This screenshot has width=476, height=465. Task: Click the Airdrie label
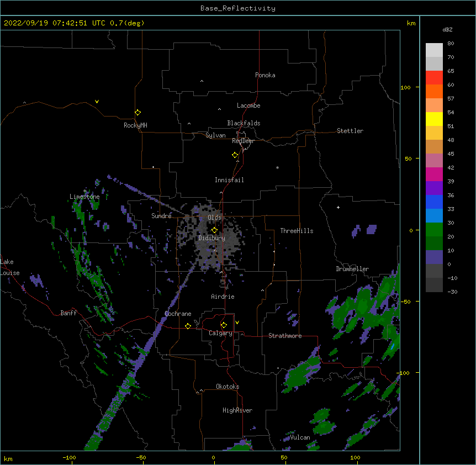pyautogui.click(x=223, y=297)
